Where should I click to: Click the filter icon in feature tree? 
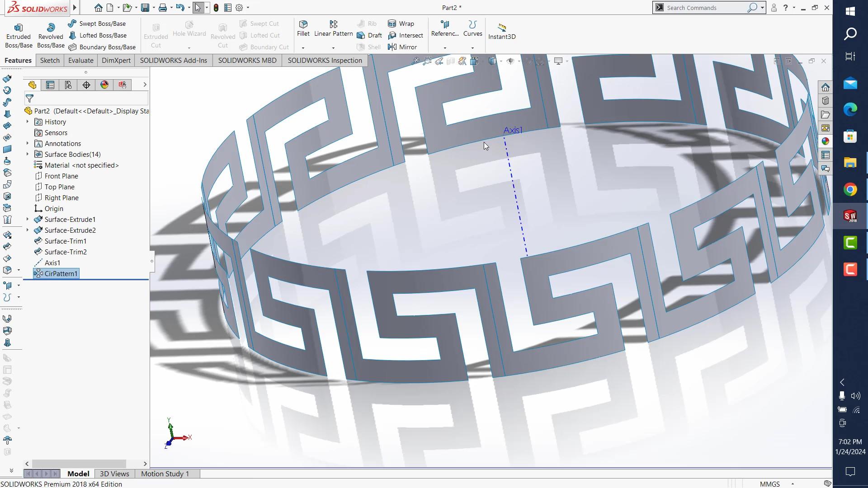click(x=29, y=99)
